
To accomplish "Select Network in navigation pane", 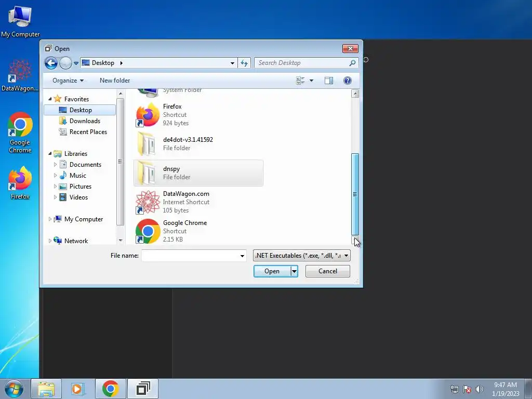I will (x=76, y=241).
